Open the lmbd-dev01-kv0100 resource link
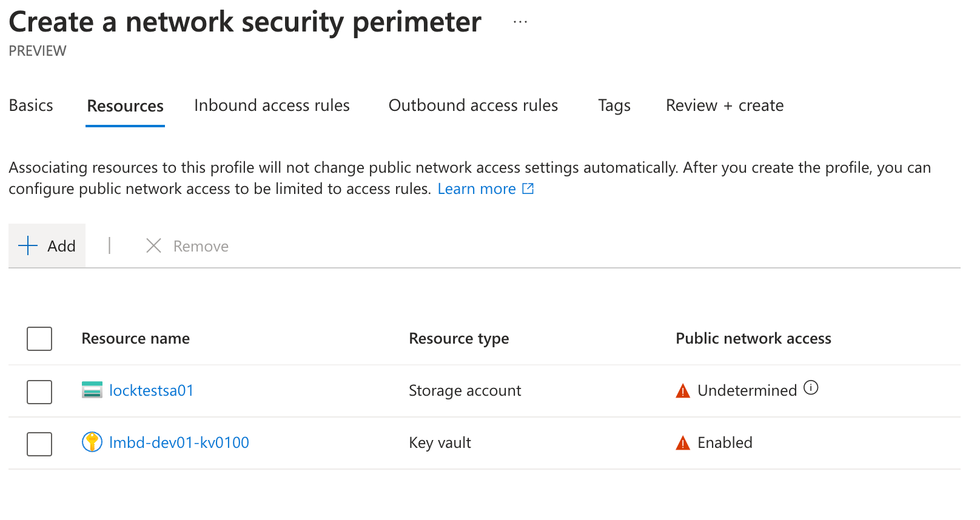The height and width of the screenshot is (520, 980). click(179, 442)
